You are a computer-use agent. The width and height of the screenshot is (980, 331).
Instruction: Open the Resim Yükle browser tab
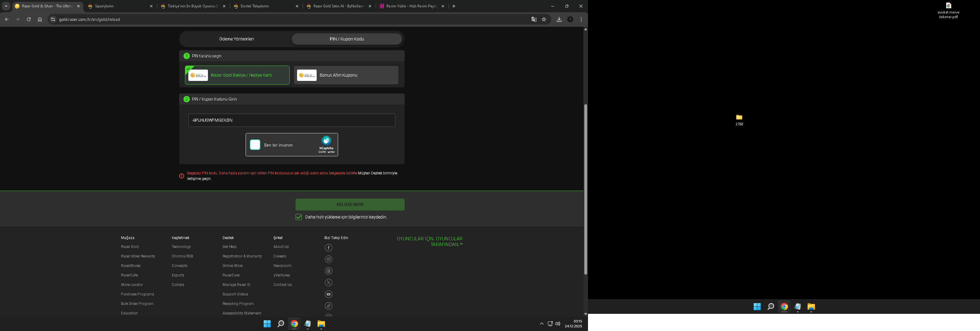coord(412,6)
